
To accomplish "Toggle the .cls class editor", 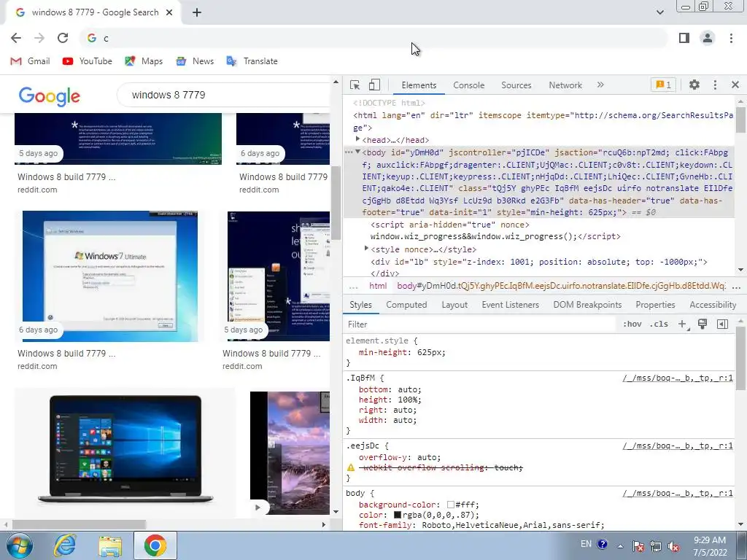I will [659, 324].
